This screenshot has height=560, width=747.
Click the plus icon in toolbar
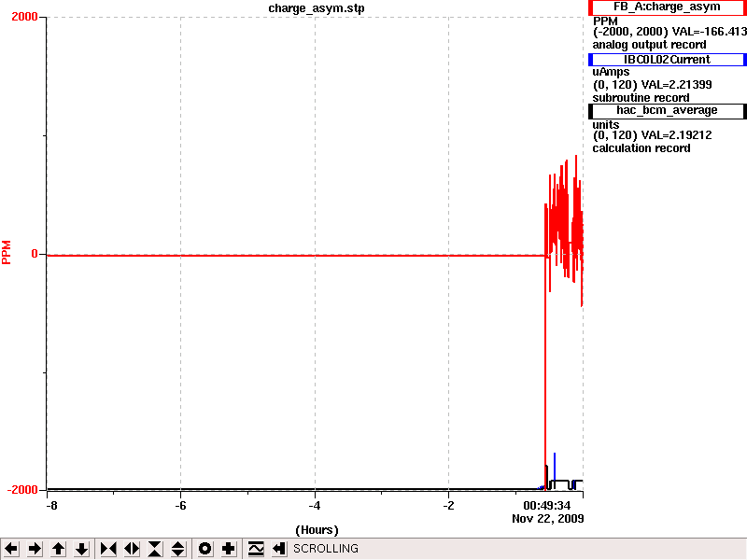[x=228, y=549]
